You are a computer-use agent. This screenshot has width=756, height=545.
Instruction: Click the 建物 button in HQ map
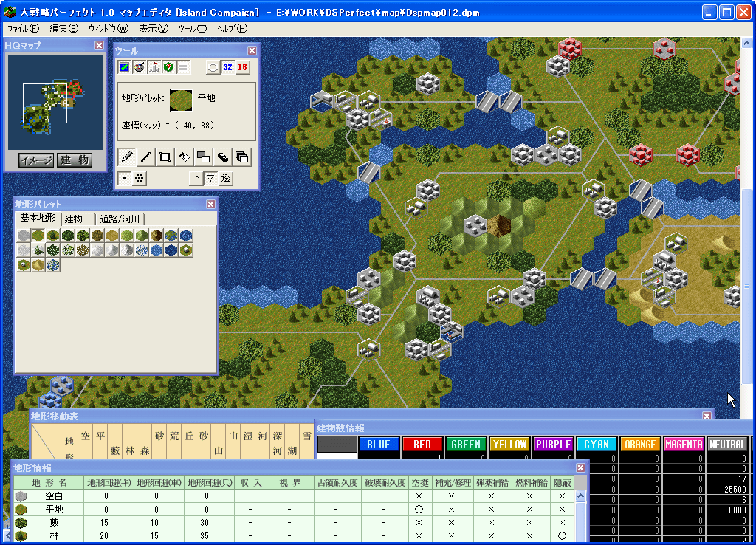coord(75,160)
